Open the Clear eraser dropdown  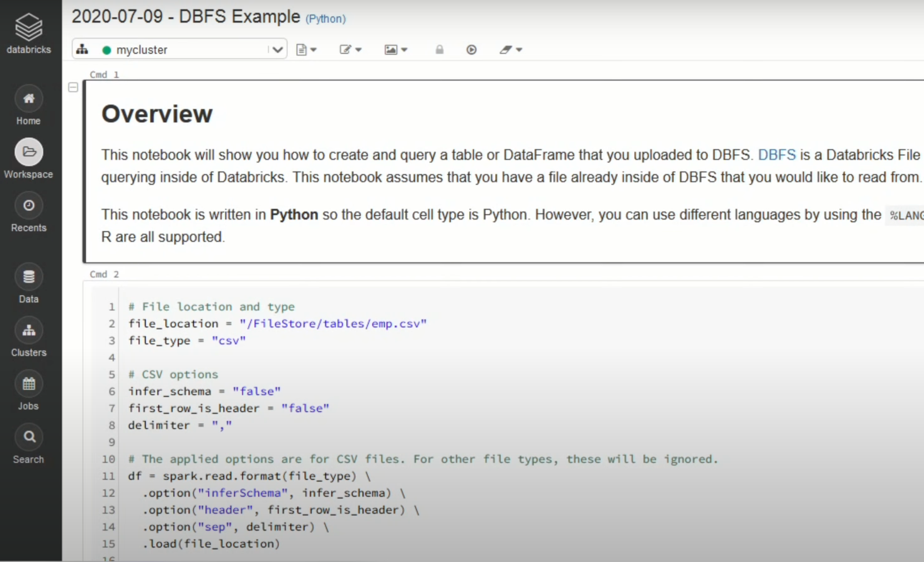pyautogui.click(x=511, y=50)
